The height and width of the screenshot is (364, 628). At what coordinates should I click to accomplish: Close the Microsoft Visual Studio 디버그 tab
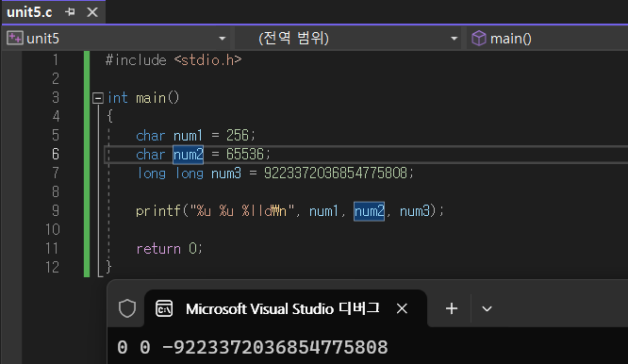click(402, 308)
